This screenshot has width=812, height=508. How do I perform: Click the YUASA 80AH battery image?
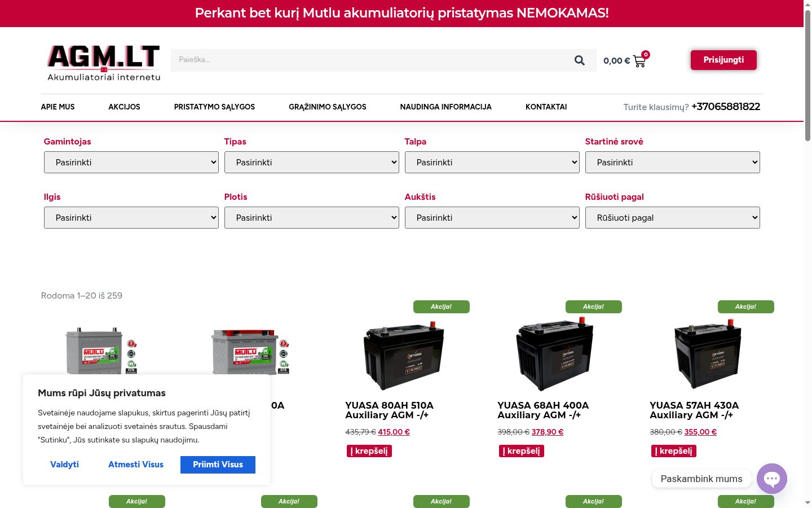(x=403, y=354)
